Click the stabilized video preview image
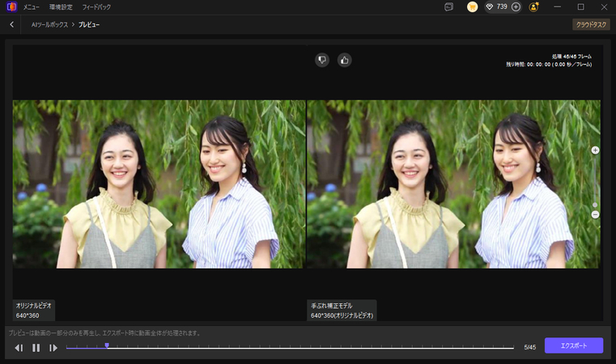Screen dimensions: 616x364 [453, 184]
